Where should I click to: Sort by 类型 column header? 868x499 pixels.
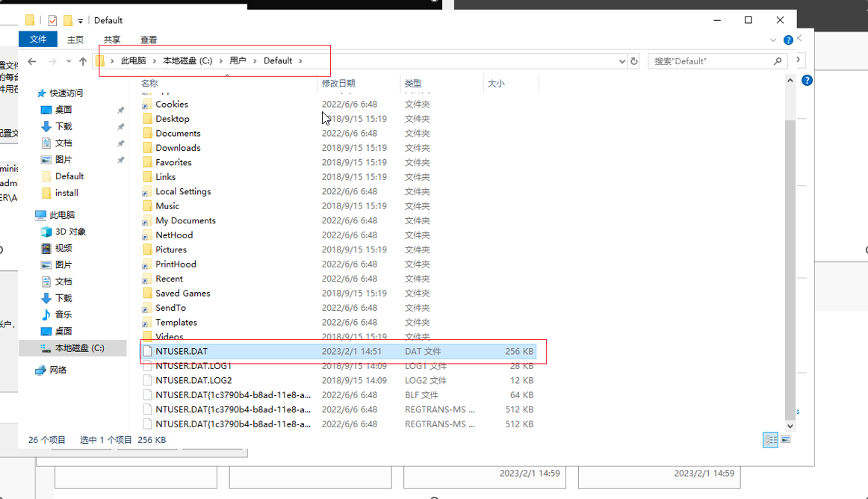coord(413,83)
